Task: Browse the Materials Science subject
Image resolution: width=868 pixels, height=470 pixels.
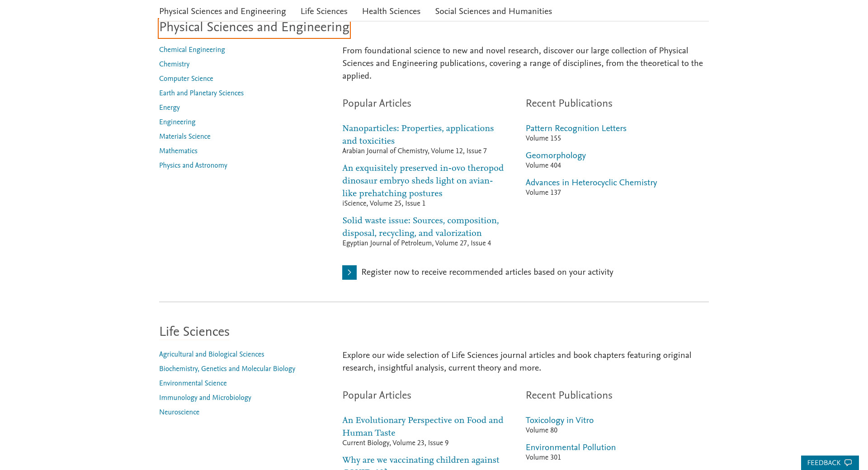Action: (184, 136)
